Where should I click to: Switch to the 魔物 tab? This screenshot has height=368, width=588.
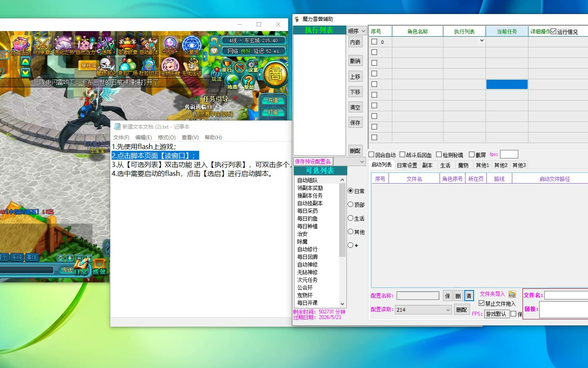click(463, 165)
